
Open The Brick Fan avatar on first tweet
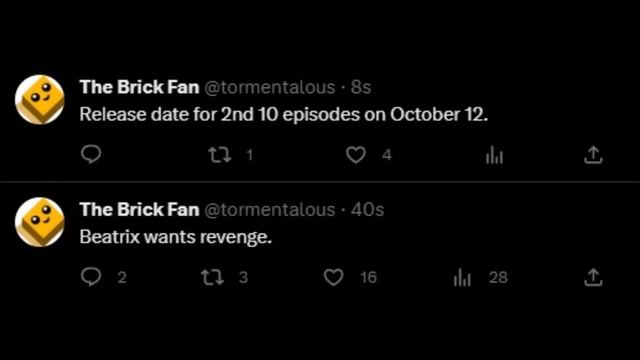pos(40,100)
